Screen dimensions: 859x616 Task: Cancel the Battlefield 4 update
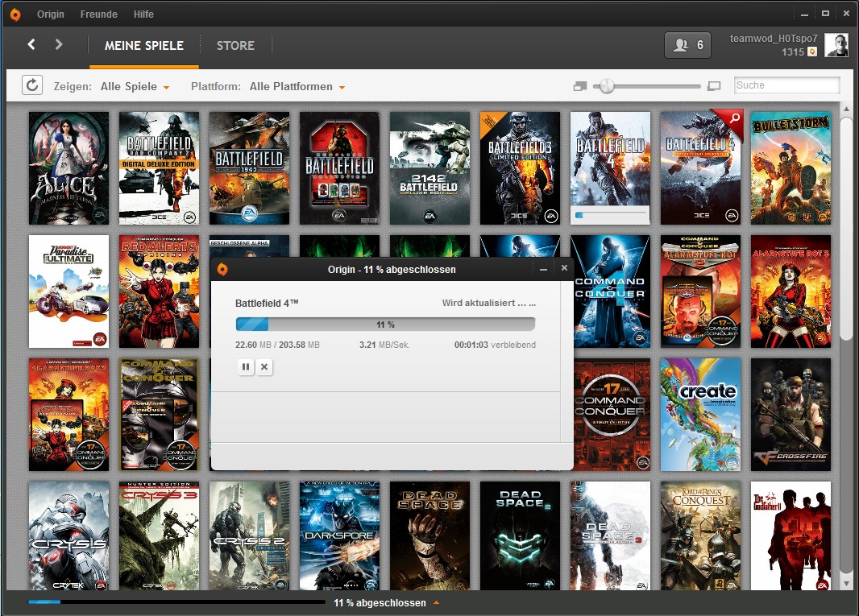[x=264, y=366]
